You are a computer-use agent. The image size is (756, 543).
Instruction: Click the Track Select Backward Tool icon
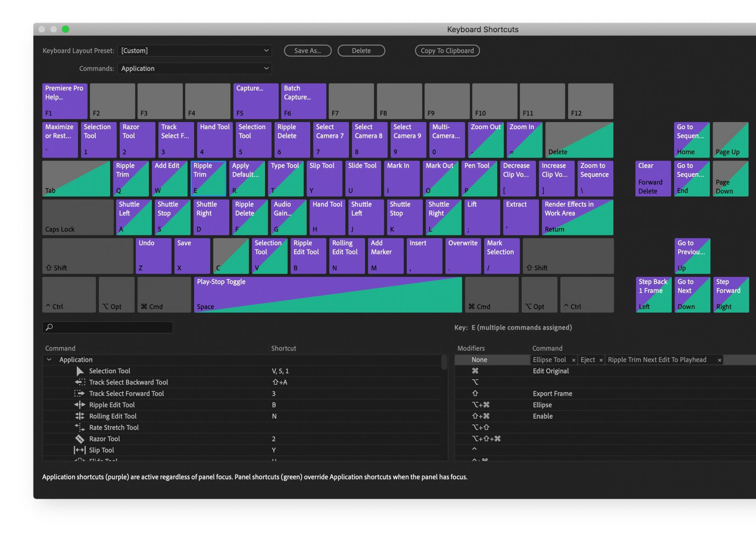80,382
